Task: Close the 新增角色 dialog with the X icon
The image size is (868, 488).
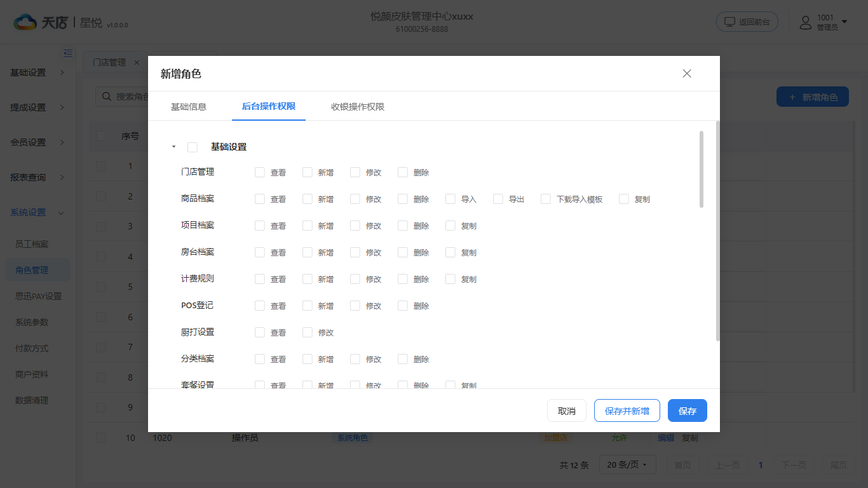Action: pyautogui.click(x=687, y=74)
